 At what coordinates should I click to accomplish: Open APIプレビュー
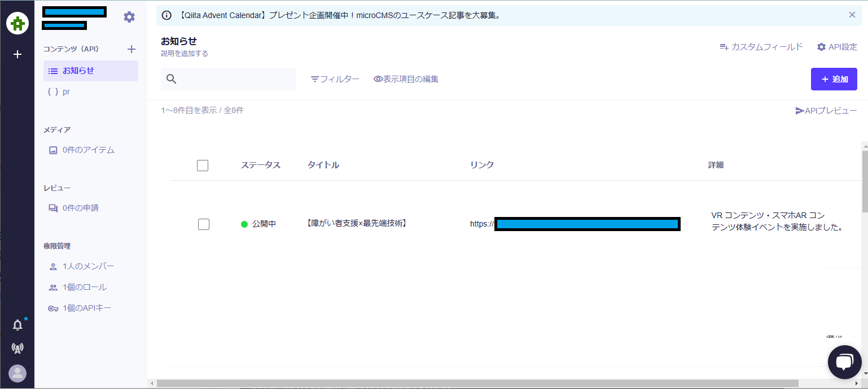coord(826,111)
